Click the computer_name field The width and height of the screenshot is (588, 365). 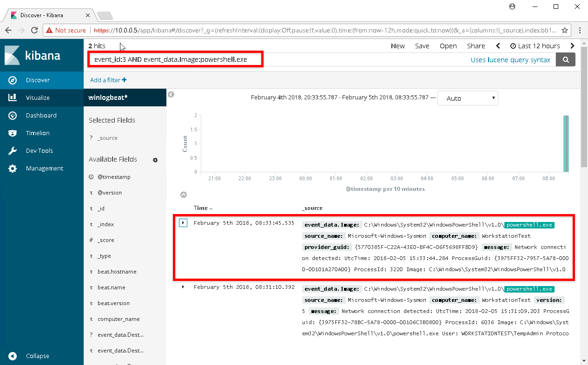pyautogui.click(x=119, y=319)
